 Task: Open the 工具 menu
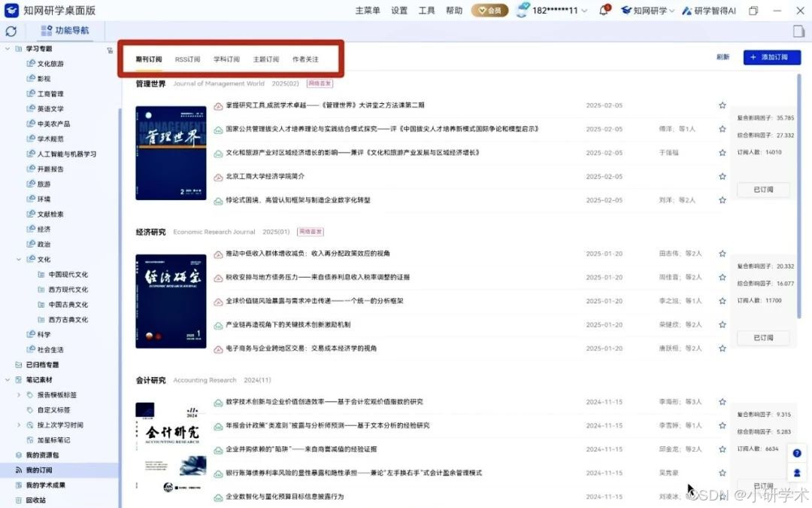[x=426, y=11]
